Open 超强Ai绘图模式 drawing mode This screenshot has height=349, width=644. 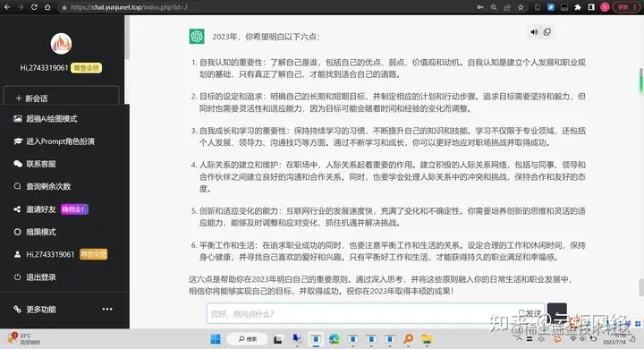51,119
